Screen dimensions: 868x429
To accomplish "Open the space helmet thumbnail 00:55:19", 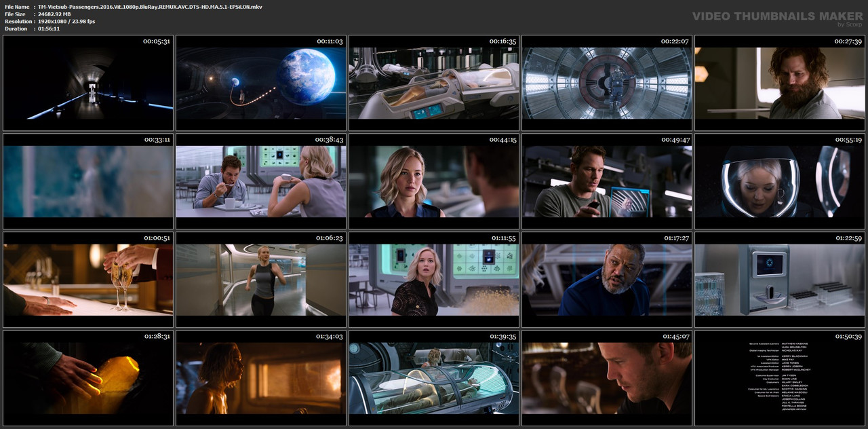I will click(x=780, y=181).
